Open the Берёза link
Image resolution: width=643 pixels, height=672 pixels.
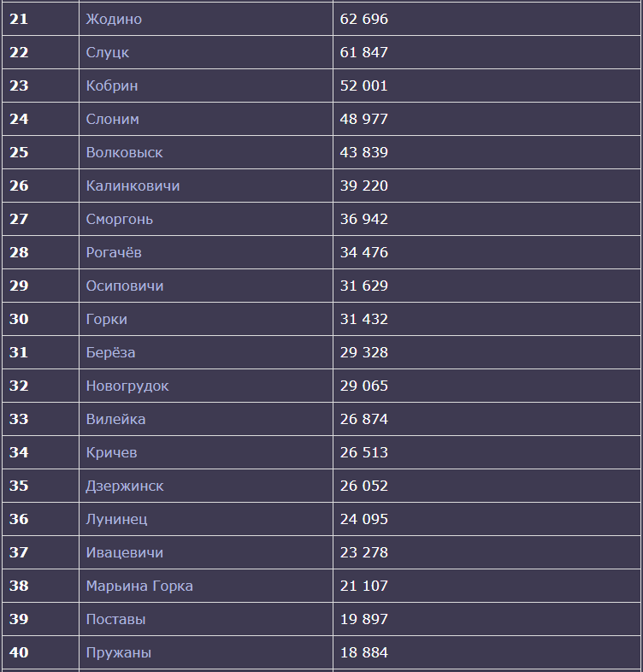[x=110, y=352]
